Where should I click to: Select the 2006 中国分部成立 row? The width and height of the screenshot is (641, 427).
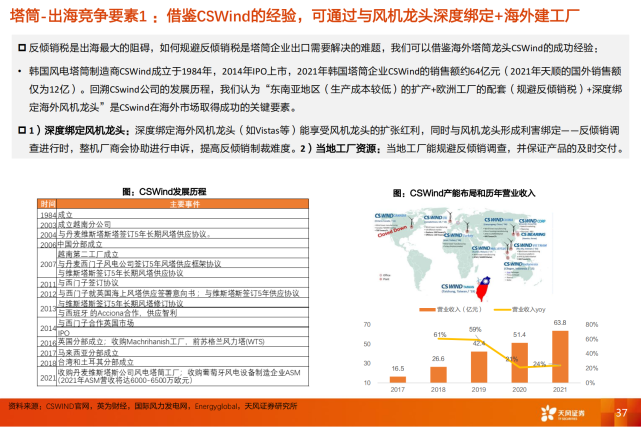pos(173,244)
